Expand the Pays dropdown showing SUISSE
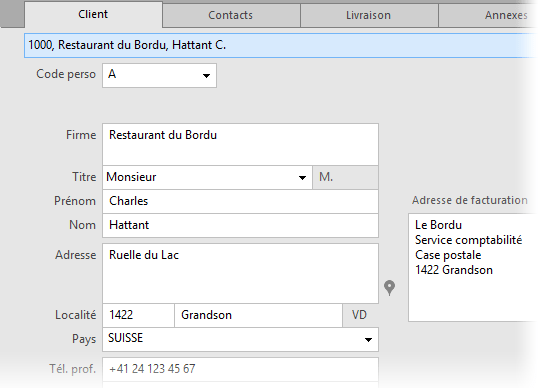Viewport: 540px width, 388px height. coord(368,340)
